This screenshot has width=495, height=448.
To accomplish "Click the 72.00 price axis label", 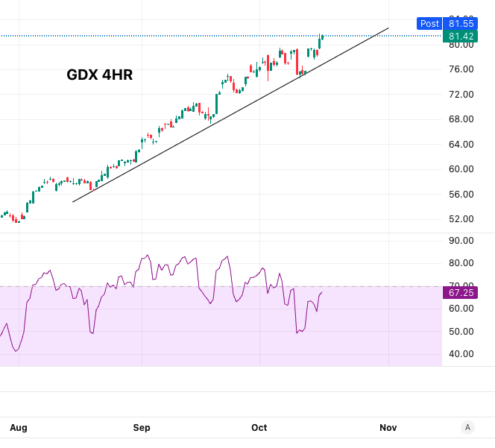I will tap(461, 95).
